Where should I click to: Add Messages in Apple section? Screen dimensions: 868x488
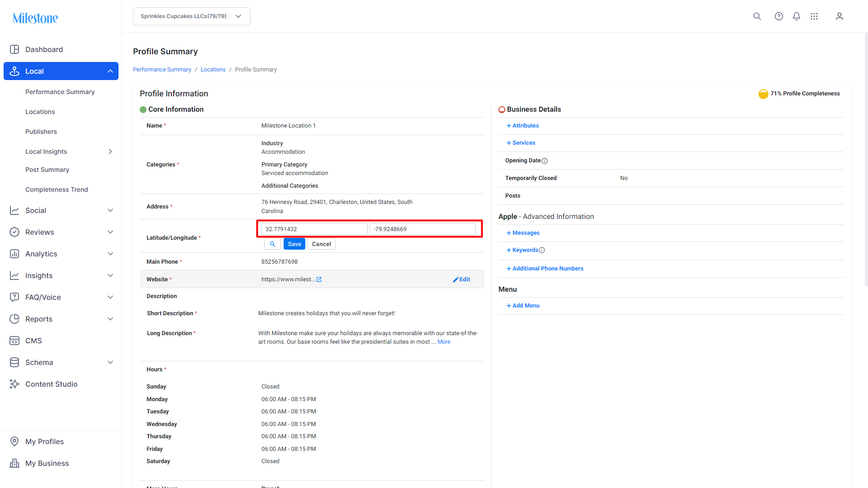523,233
